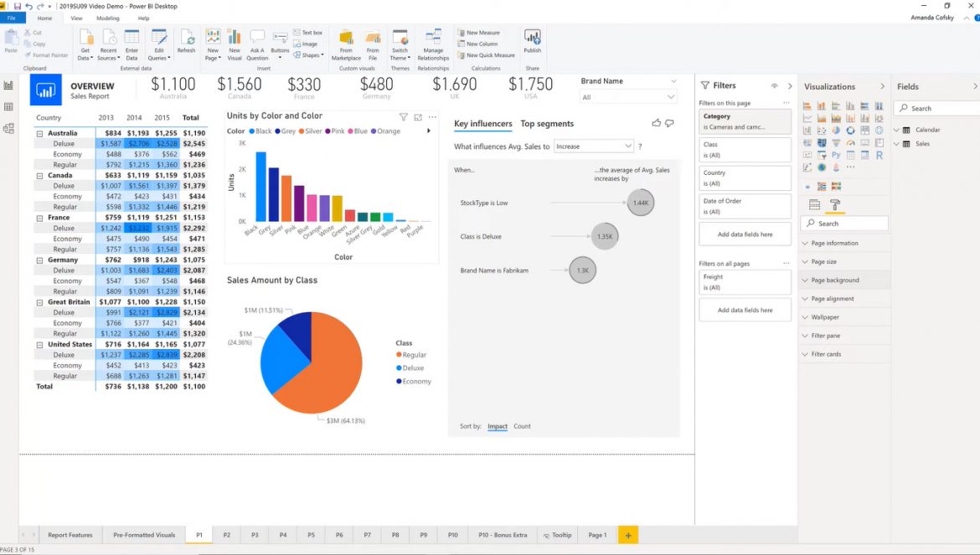
Task: Open the Fields well pane icon
Action: (x=814, y=204)
